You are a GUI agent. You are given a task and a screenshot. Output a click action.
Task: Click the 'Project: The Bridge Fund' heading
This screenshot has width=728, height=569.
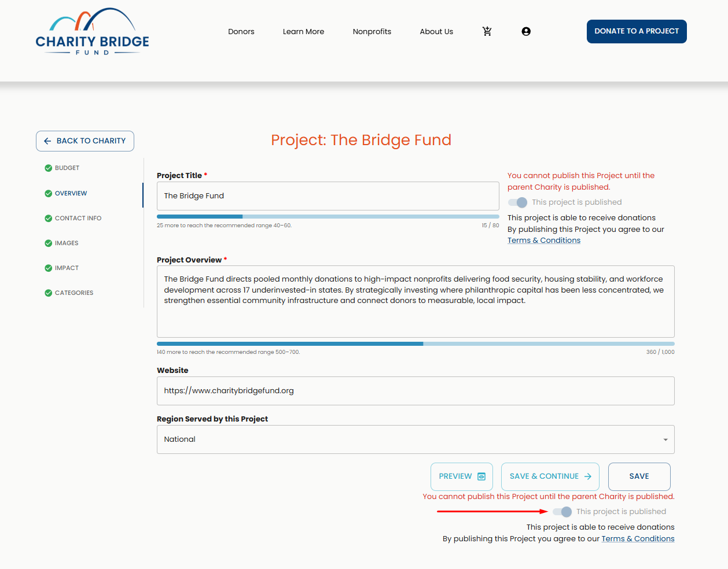pyautogui.click(x=361, y=140)
